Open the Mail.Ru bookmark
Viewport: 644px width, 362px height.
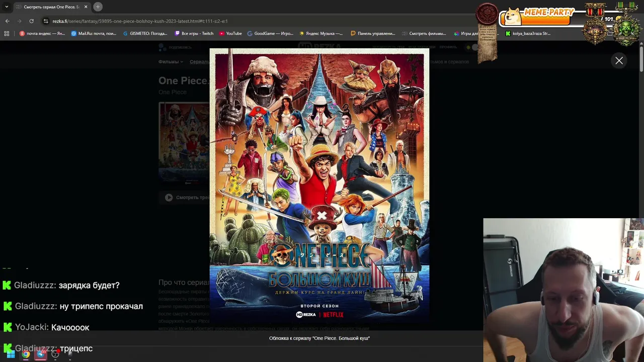tap(94, 34)
